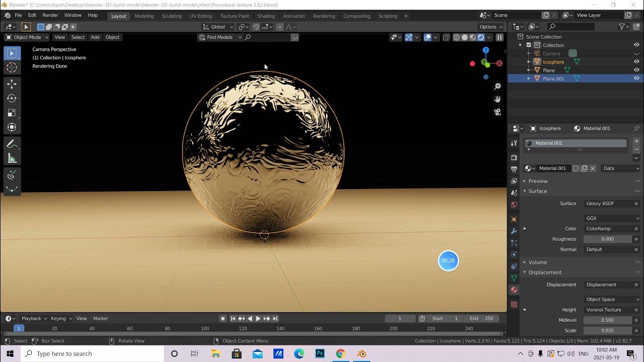Click the displacement Scale 0.020 slider
The width and height of the screenshot is (644, 362).
click(608, 331)
